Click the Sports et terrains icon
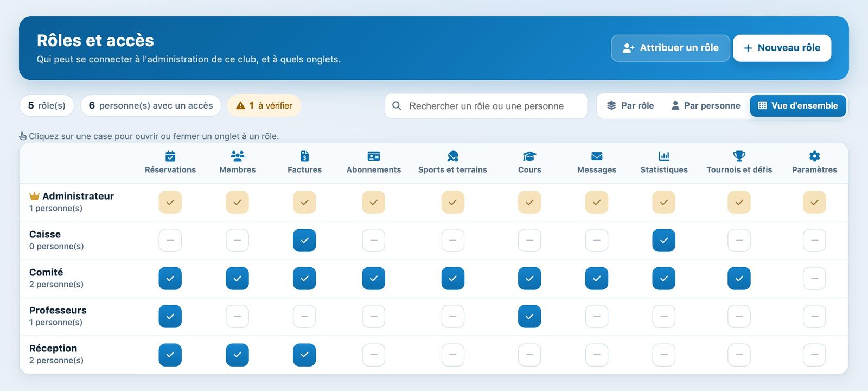This screenshot has width=868, height=391. [452, 156]
